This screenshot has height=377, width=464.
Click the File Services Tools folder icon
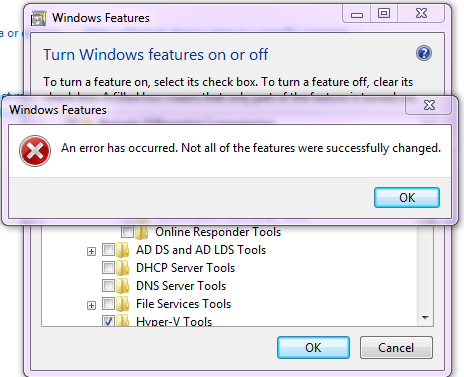[122, 304]
